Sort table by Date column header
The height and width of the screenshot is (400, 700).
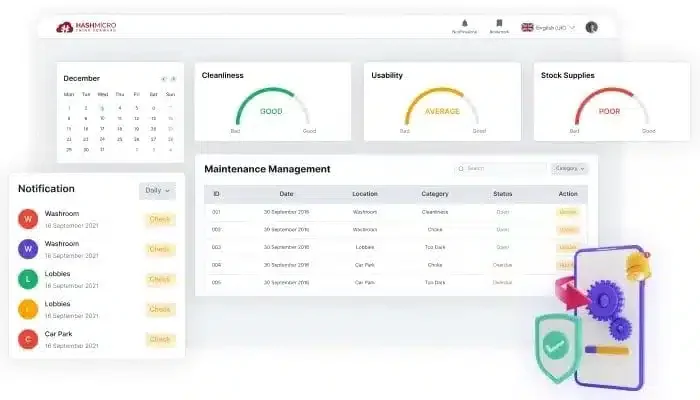[x=287, y=194]
